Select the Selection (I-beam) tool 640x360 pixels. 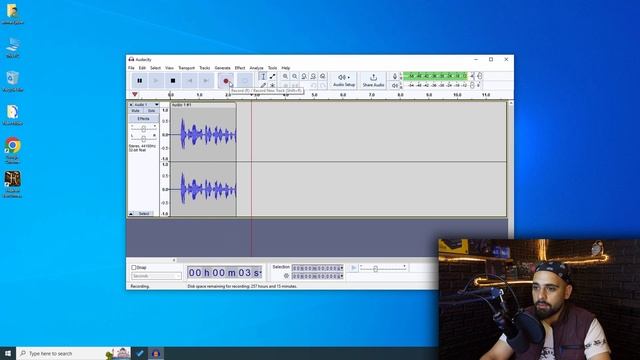point(263,76)
